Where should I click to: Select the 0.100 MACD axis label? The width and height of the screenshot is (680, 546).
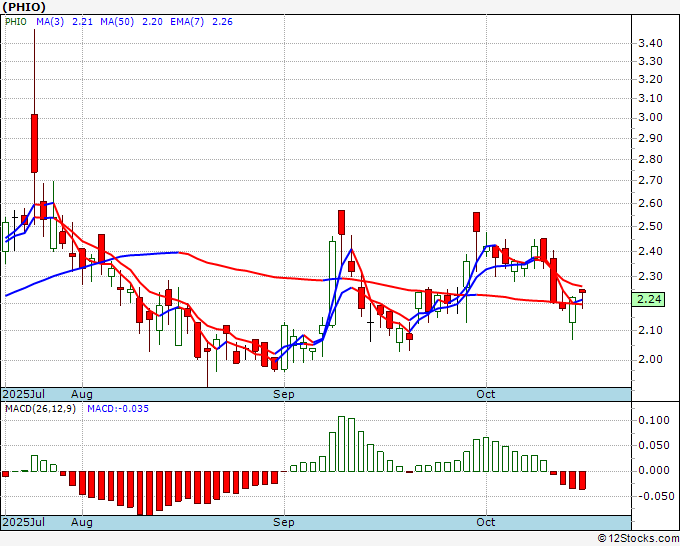point(652,420)
